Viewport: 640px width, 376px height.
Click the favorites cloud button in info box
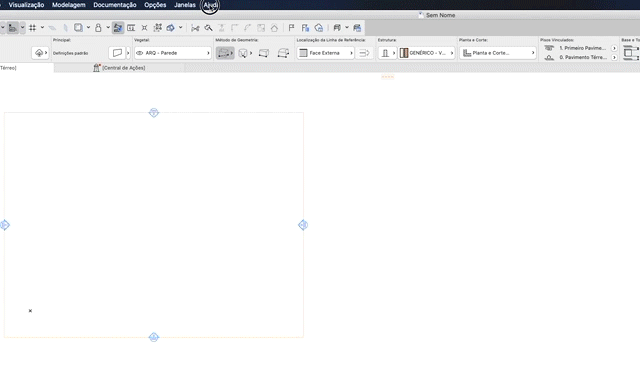pyautogui.click(x=40, y=53)
